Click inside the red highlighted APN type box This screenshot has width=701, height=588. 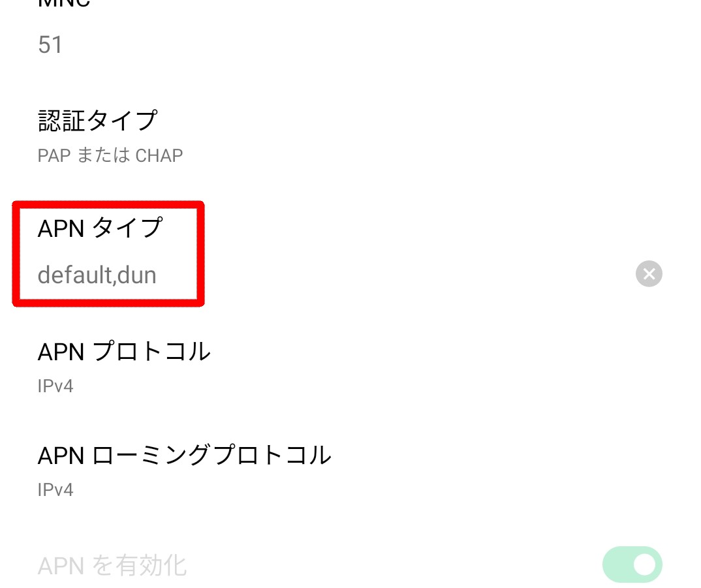[108, 254]
